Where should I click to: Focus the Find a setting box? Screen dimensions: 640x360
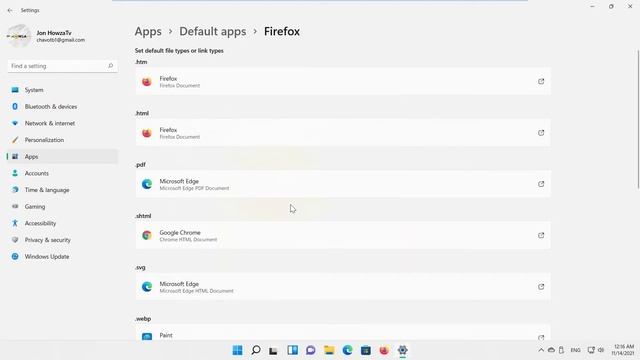coord(62,66)
